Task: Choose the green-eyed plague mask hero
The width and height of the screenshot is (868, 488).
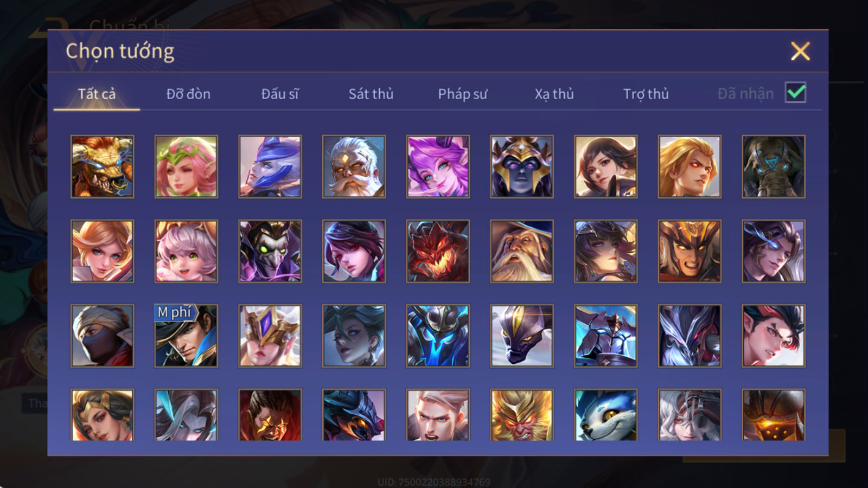Action: 270,251
